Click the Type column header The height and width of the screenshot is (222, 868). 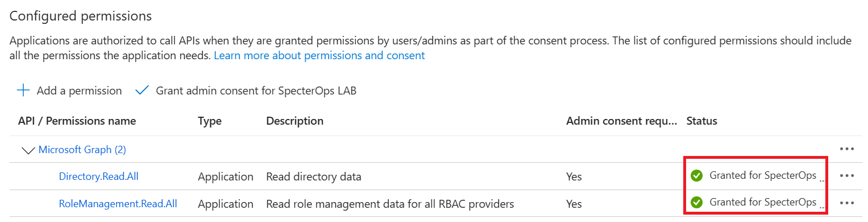pos(210,121)
